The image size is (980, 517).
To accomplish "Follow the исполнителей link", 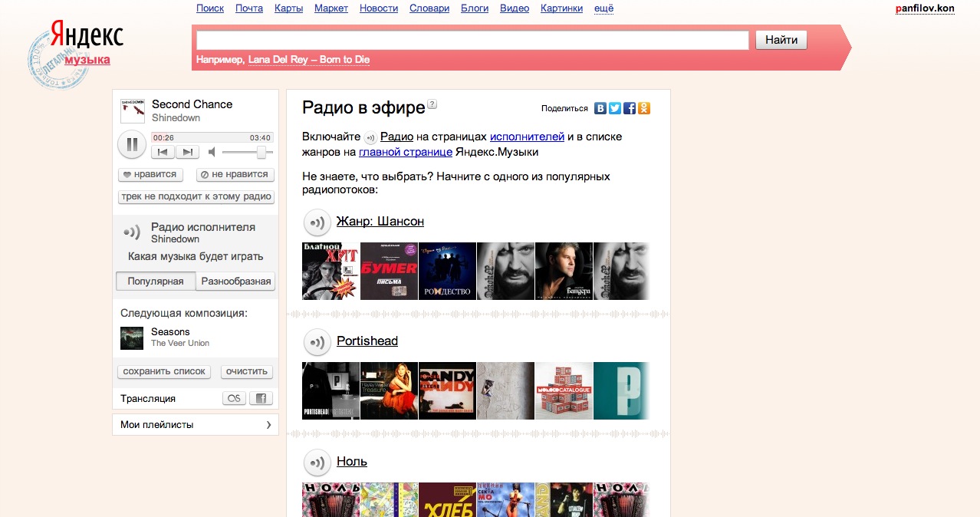I will [x=527, y=137].
